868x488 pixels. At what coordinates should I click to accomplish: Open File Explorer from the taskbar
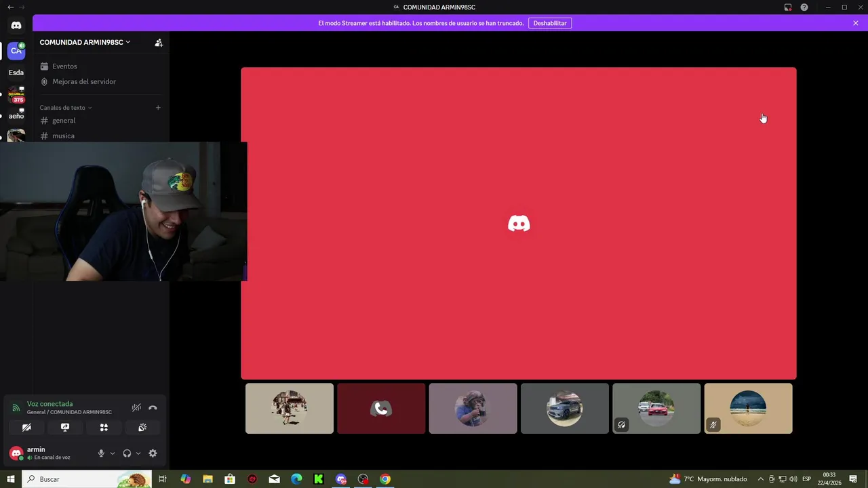(x=208, y=479)
